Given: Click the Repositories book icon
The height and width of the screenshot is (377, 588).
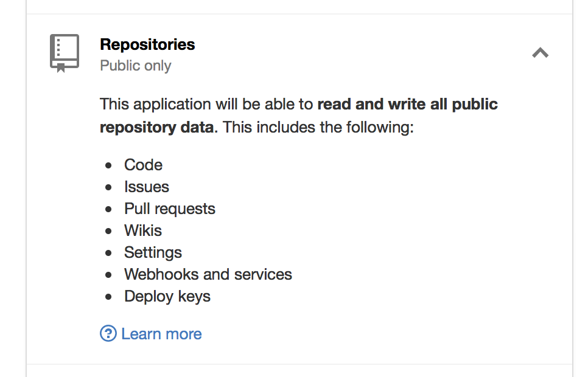Looking at the screenshot, I should pos(64,53).
